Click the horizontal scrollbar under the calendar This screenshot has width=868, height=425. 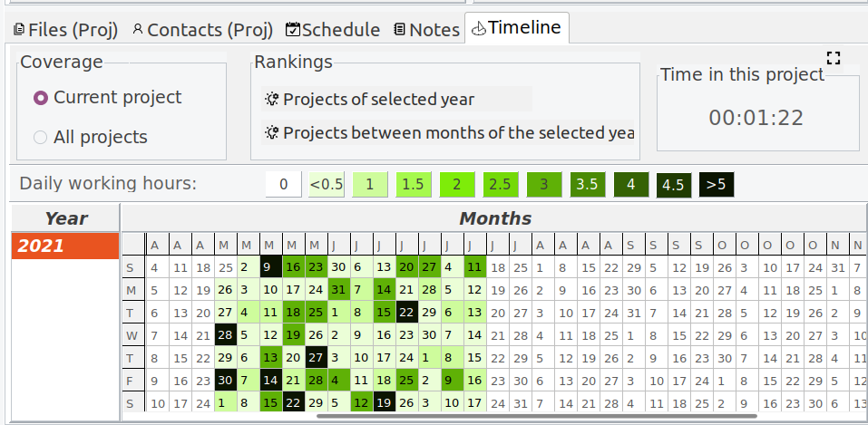pos(536,416)
